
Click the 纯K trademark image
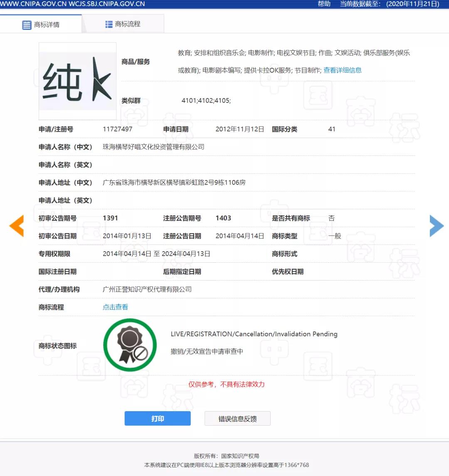77,81
